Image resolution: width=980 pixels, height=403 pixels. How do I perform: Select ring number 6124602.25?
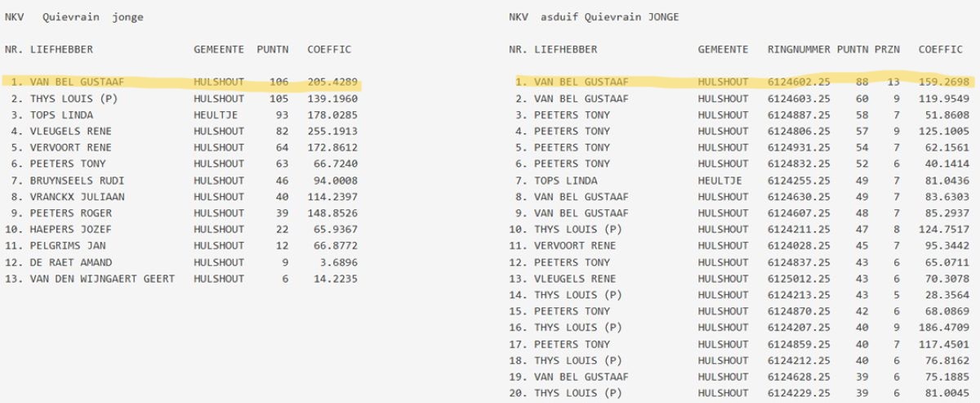coord(799,83)
